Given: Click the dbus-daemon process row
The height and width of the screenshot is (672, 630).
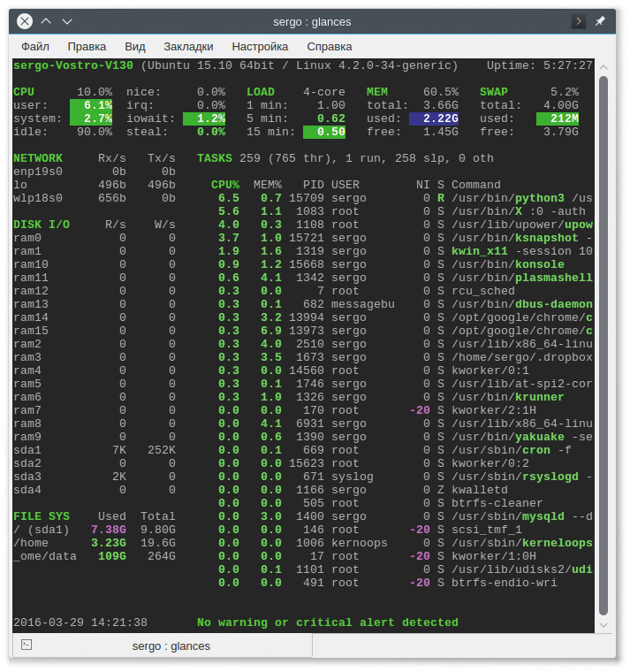Looking at the screenshot, I should point(406,304).
